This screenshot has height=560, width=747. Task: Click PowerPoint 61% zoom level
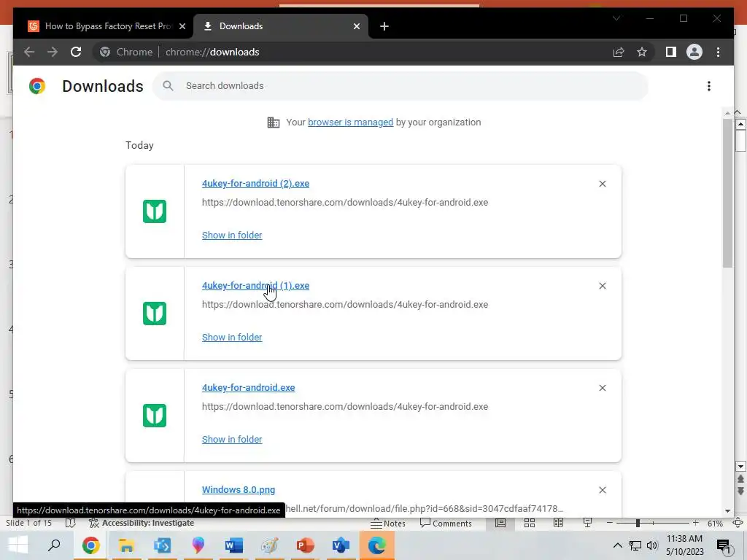(x=715, y=524)
